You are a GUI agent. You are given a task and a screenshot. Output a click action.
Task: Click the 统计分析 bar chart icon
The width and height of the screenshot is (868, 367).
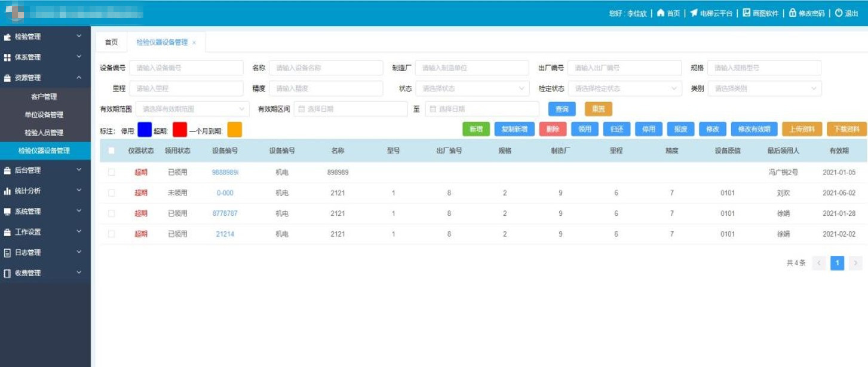(7, 191)
